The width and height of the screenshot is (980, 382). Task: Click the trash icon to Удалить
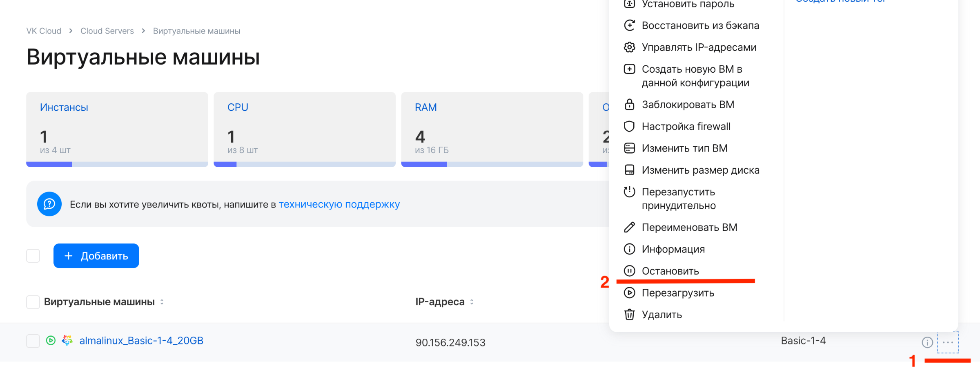[x=629, y=315]
